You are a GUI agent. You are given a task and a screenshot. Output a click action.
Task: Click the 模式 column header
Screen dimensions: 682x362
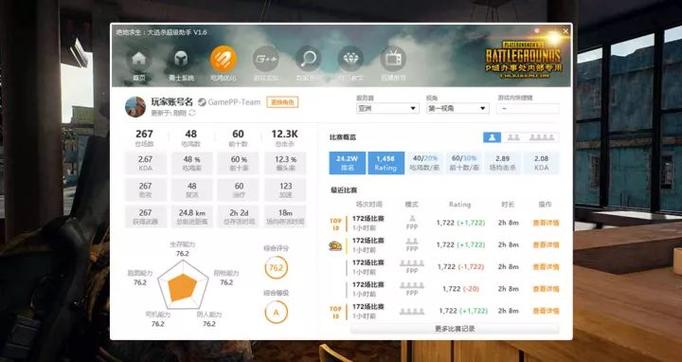click(x=411, y=204)
